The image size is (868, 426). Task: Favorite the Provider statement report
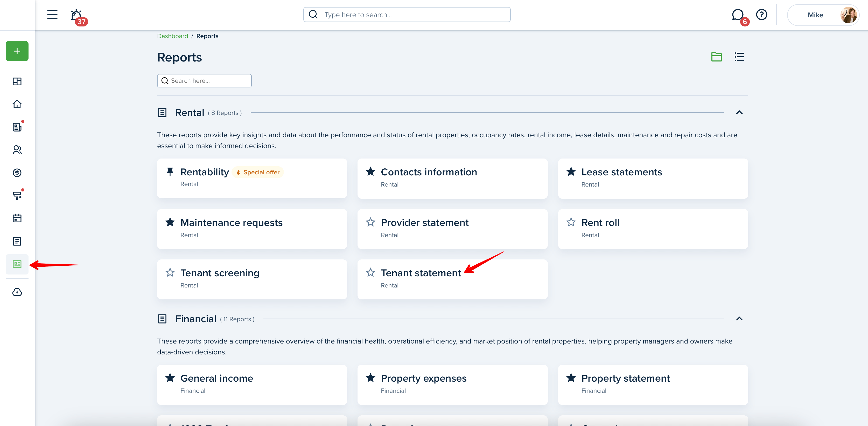tap(371, 222)
